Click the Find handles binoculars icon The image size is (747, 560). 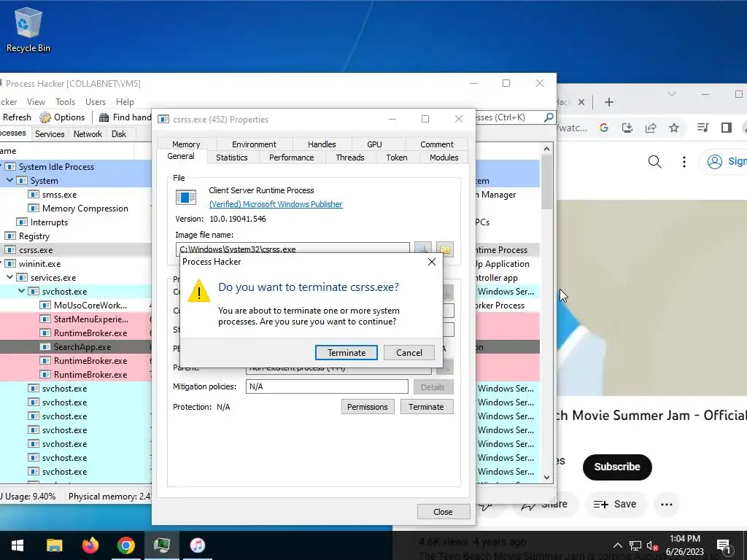click(x=104, y=117)
